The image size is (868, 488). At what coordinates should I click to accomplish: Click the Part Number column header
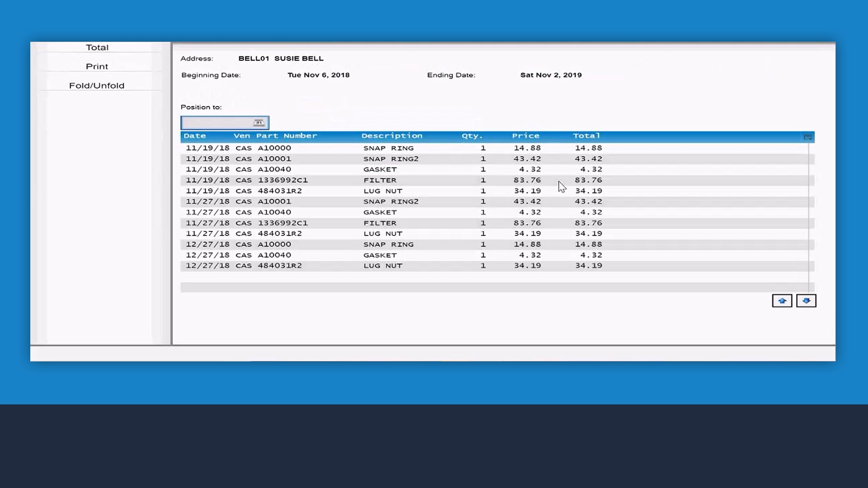point(287,136)
